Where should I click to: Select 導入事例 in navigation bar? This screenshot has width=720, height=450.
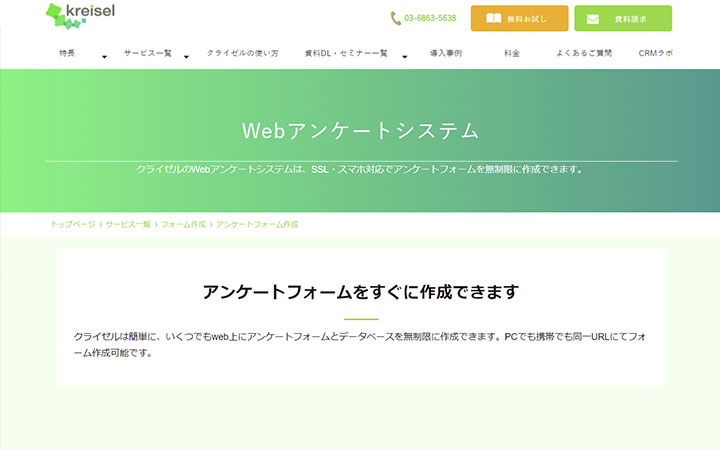point(445,52)
